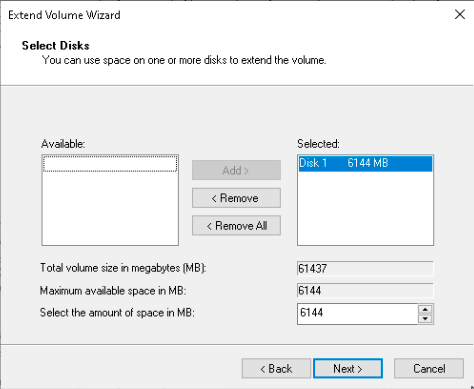The image size is (474, 389).
Task: Click the Next button
Action: point(348,368)
